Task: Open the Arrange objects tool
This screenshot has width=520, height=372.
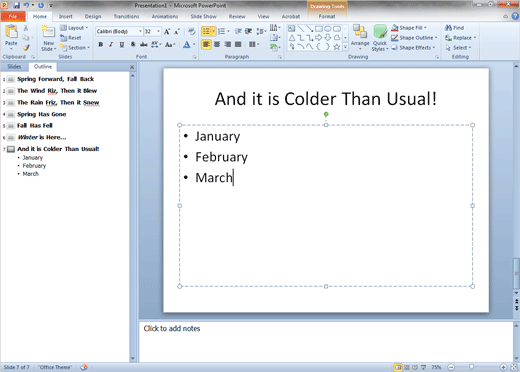Action: coord(360,37)
